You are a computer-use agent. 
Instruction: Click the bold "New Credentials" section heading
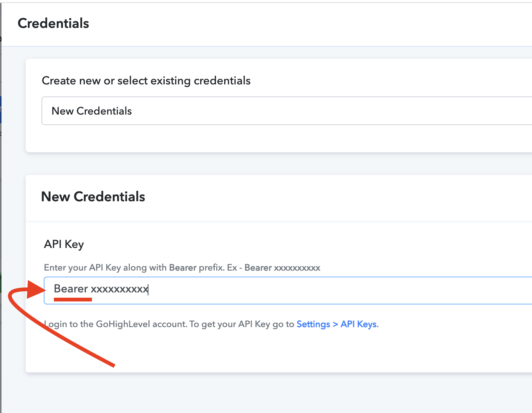93,196
